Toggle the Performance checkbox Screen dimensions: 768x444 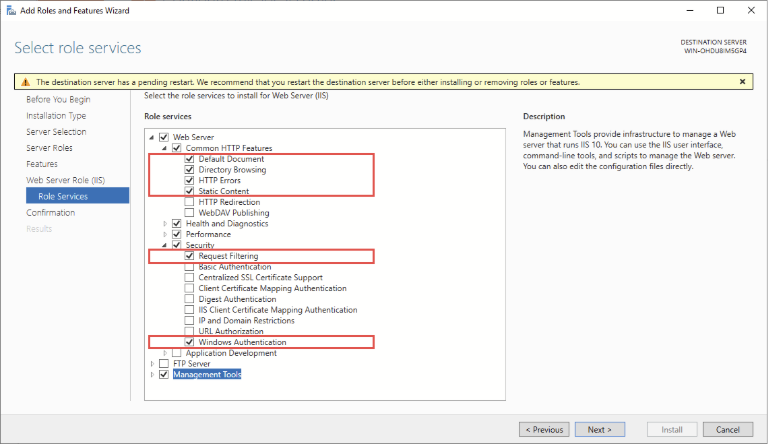pyautogui.click(x=177, y=234)
